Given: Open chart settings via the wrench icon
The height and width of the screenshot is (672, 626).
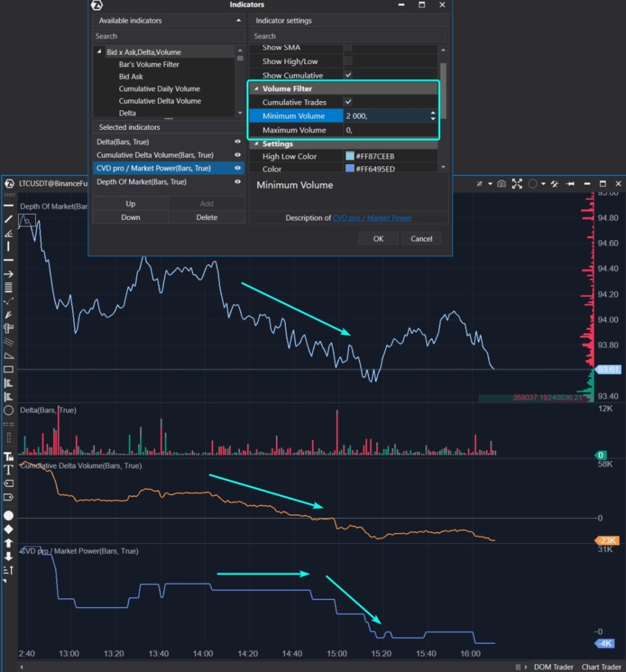Looking at the screenshot, I should pyautogui.click(x=555, y=183).
